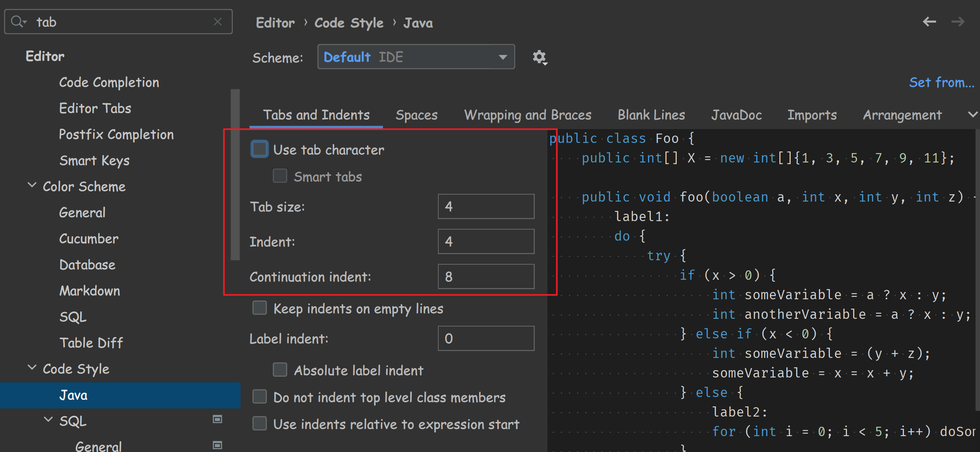Clear the search field with the X icon
980x452 pixels.
point(218,22)
